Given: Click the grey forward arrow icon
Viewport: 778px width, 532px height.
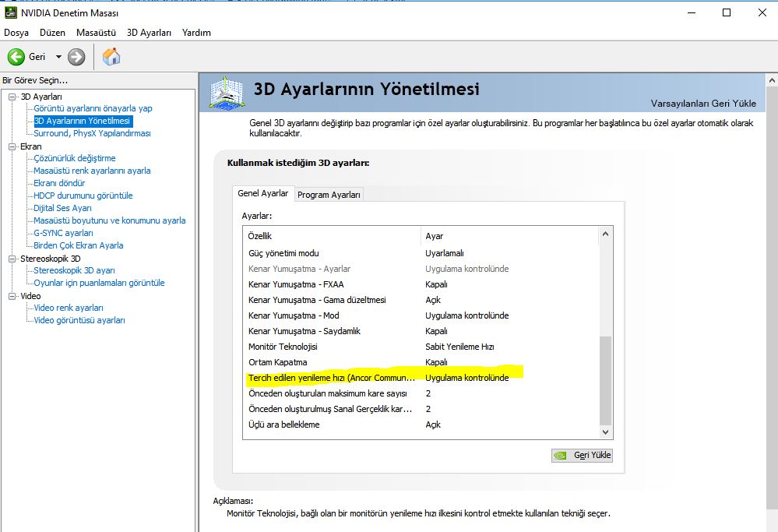Looking at the screenshot, I should pos(76,57).
